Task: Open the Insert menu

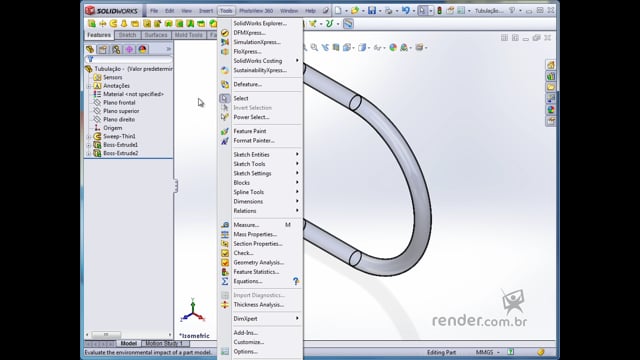Action: pyautogui.click(x=206, y=11)
